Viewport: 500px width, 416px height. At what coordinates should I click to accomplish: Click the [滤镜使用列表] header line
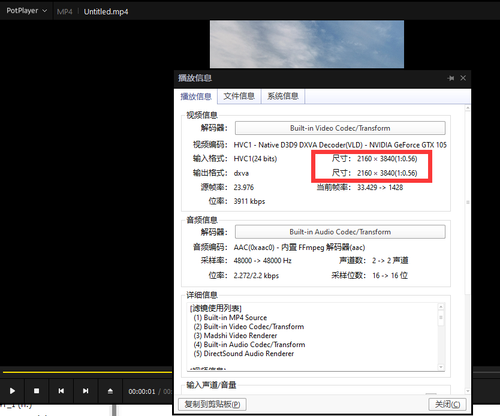216,308
